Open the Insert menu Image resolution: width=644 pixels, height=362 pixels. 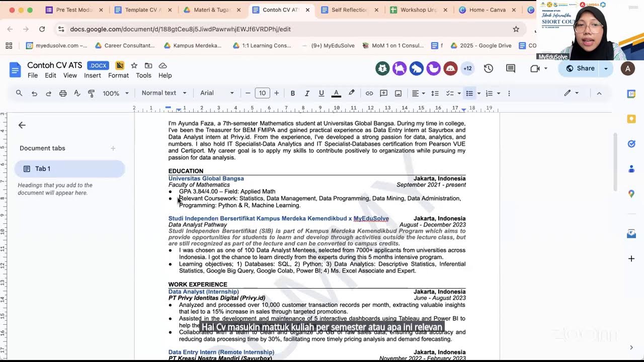93,75
